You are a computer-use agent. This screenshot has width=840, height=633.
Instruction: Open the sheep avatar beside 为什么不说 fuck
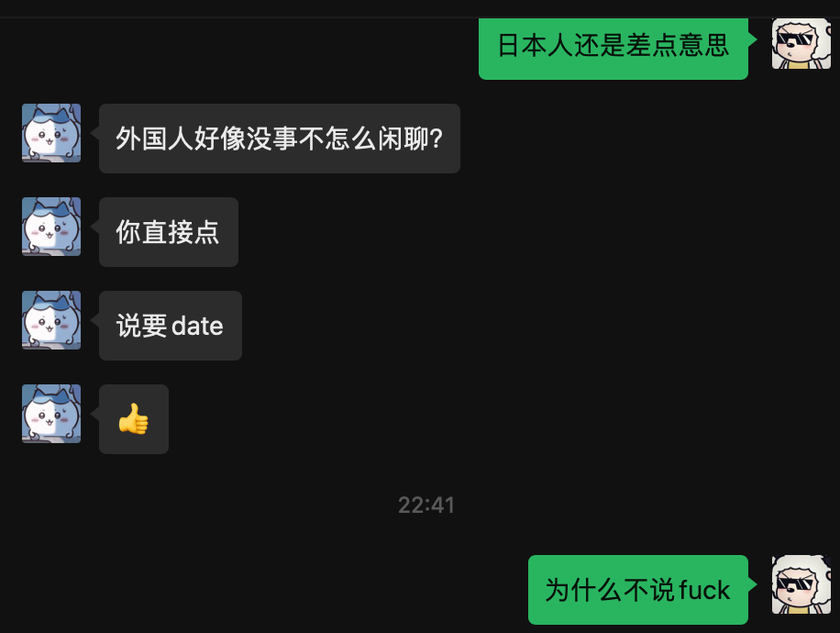tap(801, 584)
